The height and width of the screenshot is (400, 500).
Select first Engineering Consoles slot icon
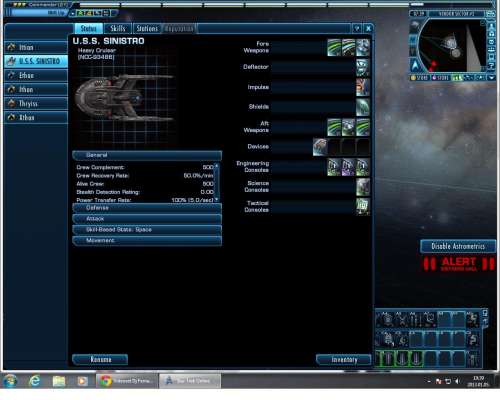(334, 167)
